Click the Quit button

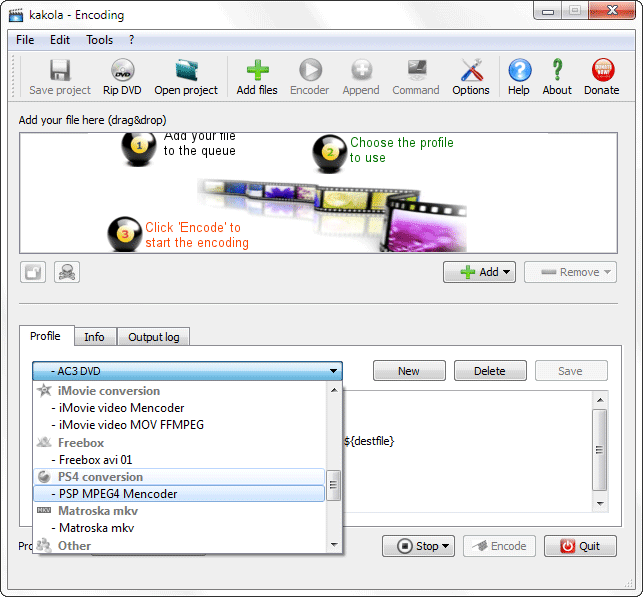tap(580, 546)
